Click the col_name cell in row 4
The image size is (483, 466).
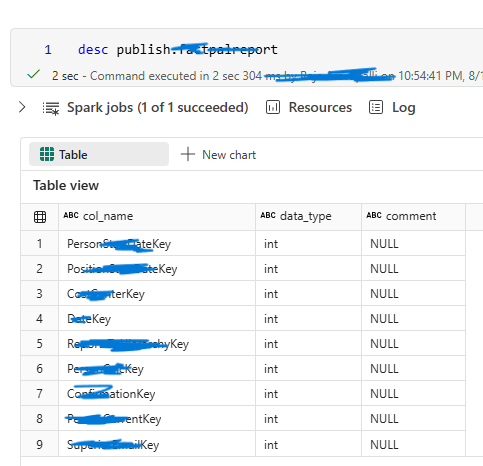pos(157,319)
